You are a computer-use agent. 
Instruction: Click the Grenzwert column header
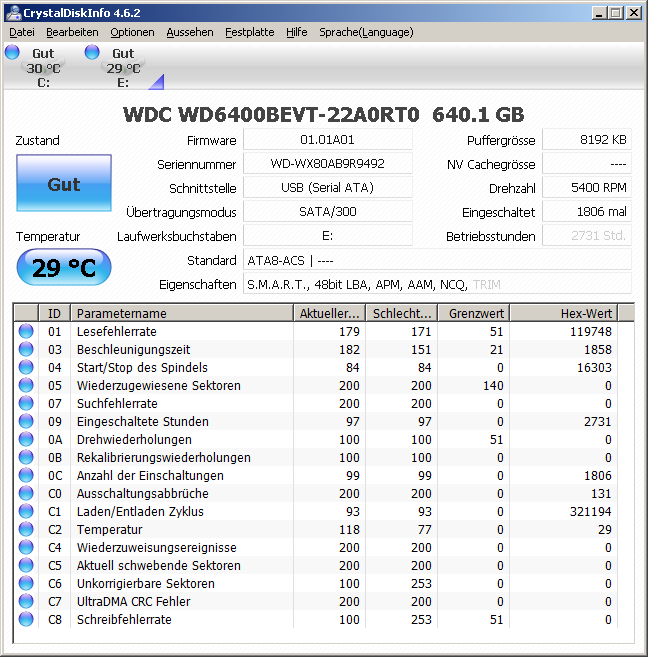pos(474,313)
